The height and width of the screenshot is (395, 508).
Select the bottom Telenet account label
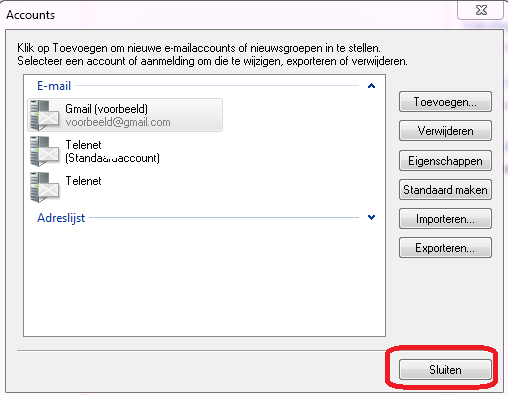83,181
